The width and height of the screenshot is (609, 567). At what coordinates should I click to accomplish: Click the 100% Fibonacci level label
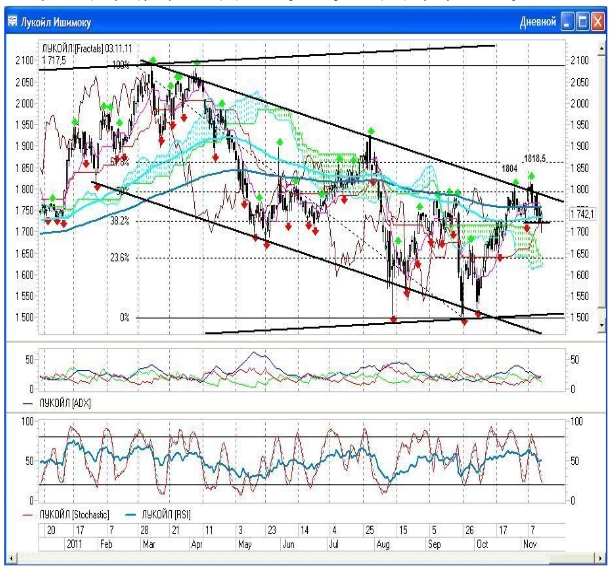[121, 64]
